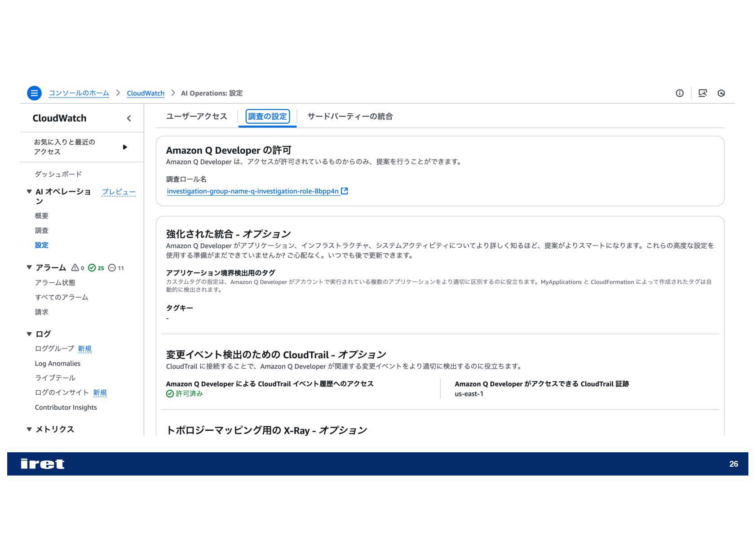Open ダッシュボード in the sidebar
This screenshot has width=756, height=535.
click(x=58, y=174)
